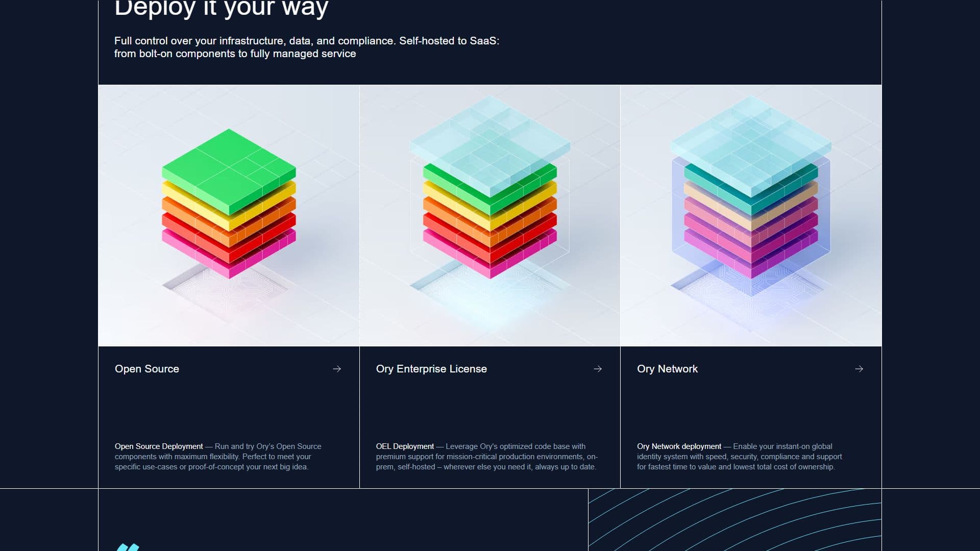Open the Ory Enterprise License title link
980x551 pixels.
click(431, 369)
